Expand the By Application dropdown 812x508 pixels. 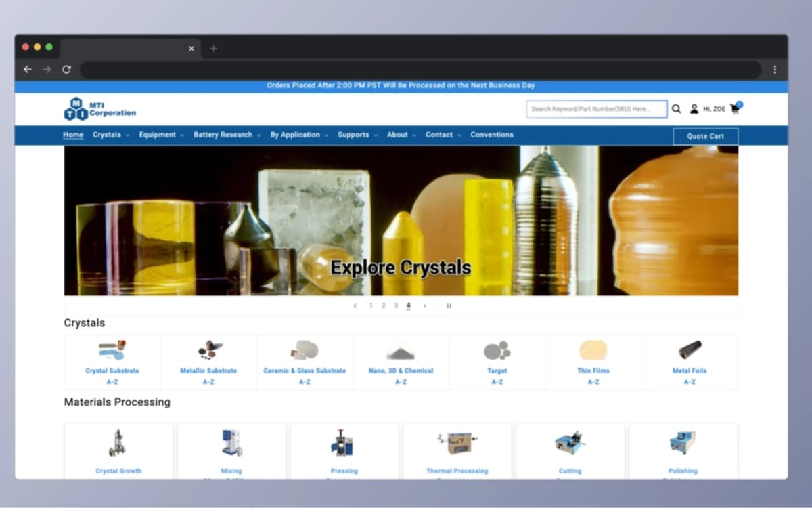click(x=295, y=135)
